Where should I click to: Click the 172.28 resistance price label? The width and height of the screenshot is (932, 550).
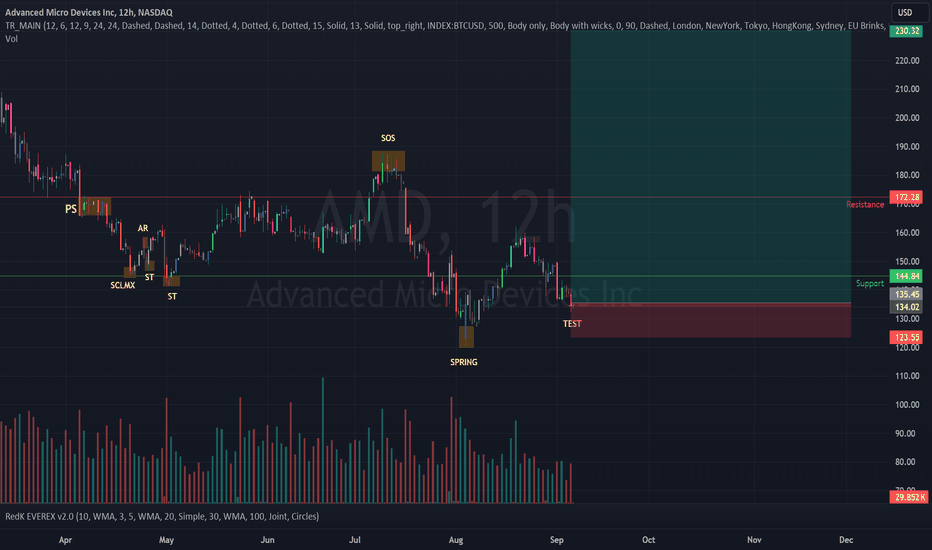906,197
